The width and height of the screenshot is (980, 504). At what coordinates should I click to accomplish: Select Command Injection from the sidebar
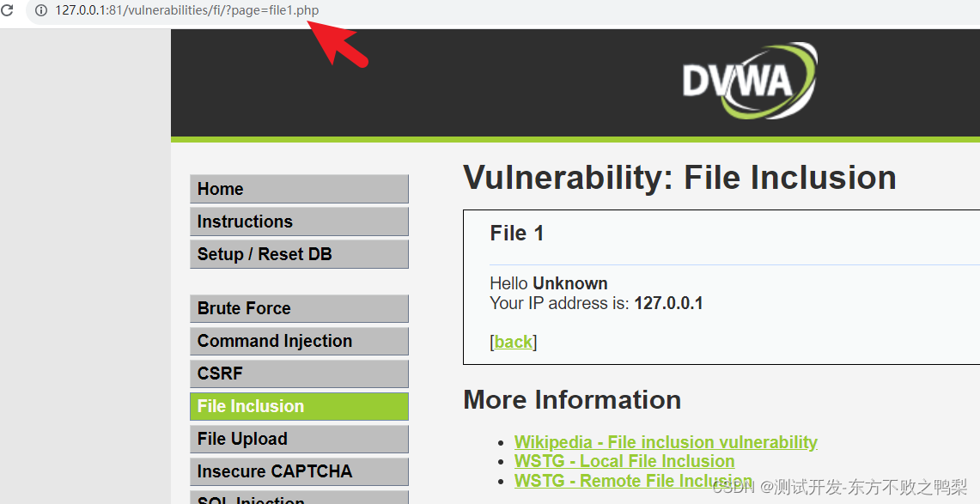(x=298, y=341)
